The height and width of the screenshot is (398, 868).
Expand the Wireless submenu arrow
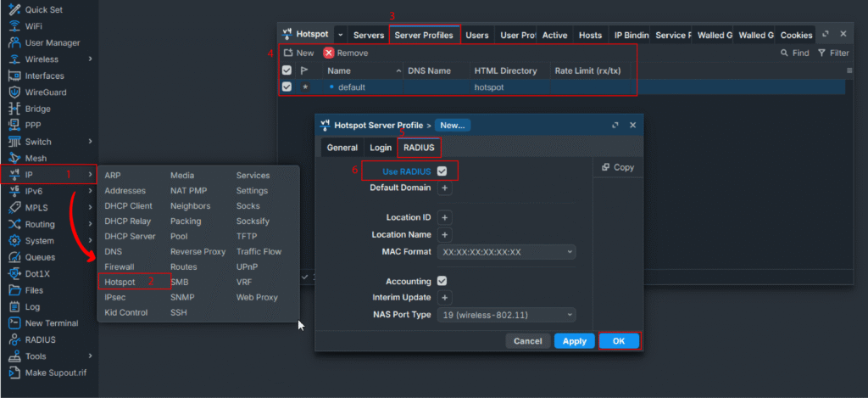(x=90, y=59)
